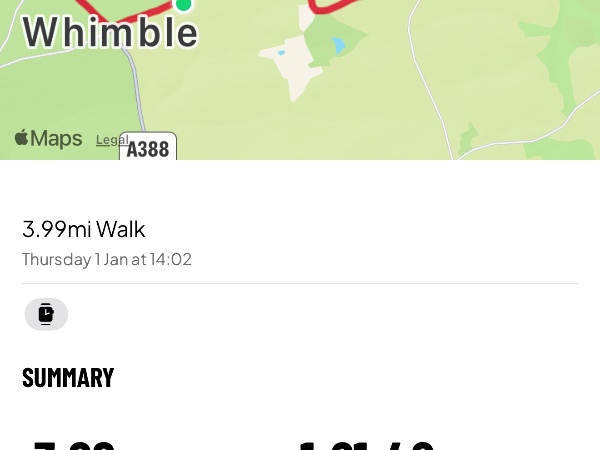Tap the green route start marker
Viewport: 600px width, 450px height.
point(183,4)
